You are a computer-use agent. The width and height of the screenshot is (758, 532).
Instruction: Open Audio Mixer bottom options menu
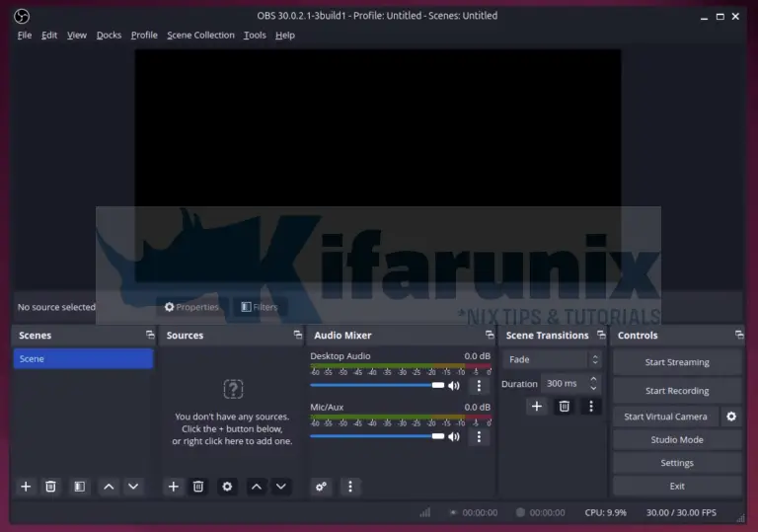(x=350, y=487)
